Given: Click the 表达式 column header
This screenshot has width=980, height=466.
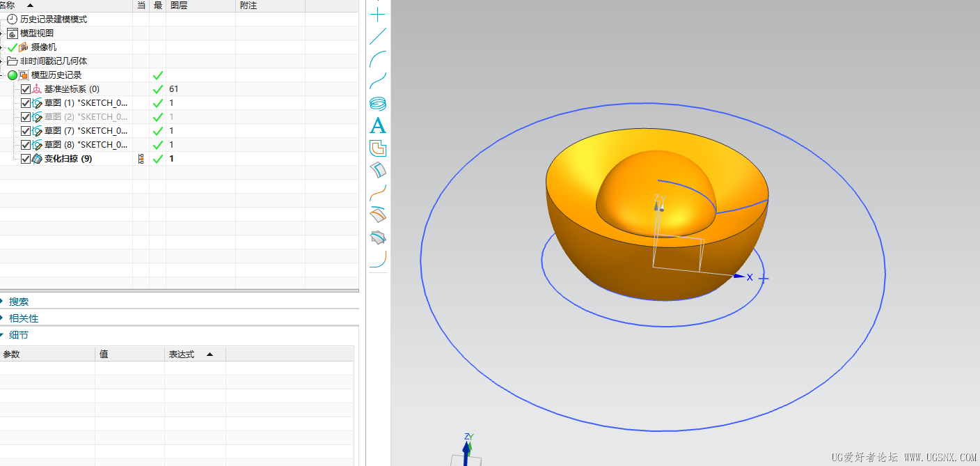Looking at the screenshot, I should (x=182, y=354).
